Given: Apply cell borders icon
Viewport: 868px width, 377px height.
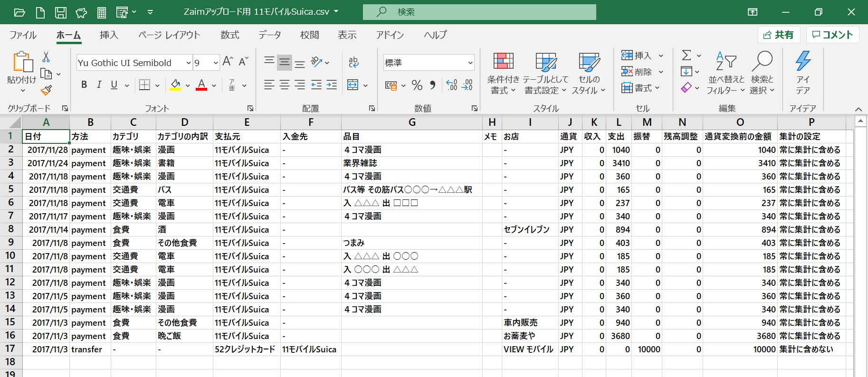Looking at the screenshot, I should [144, 85].
